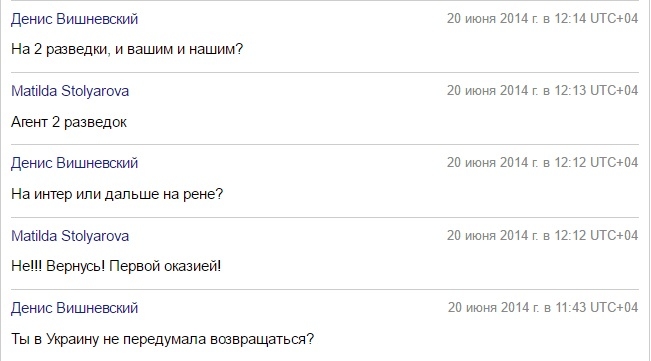Select message 'Агент 2 разведок'
The height and width of the screenshot is (361, 651).
point(69,122)
